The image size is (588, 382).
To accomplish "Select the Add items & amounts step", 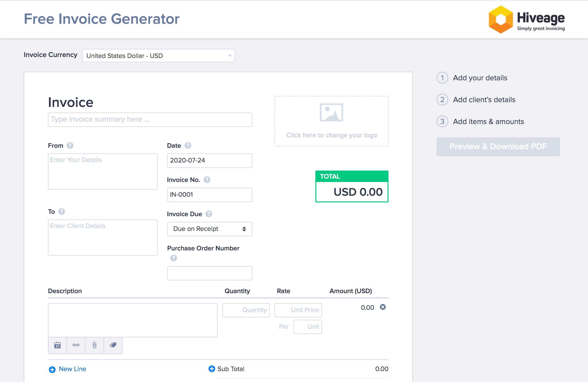I will pyautogui.click(x=488, y=121).
